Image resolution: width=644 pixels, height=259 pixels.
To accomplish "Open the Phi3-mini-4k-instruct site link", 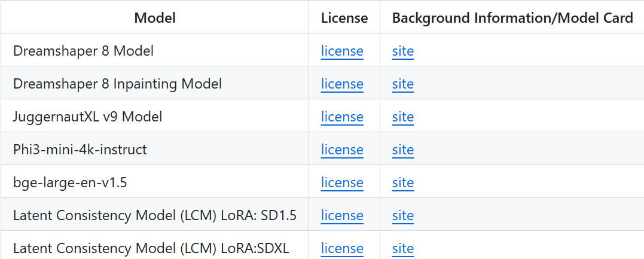I will tap(402, 150).
